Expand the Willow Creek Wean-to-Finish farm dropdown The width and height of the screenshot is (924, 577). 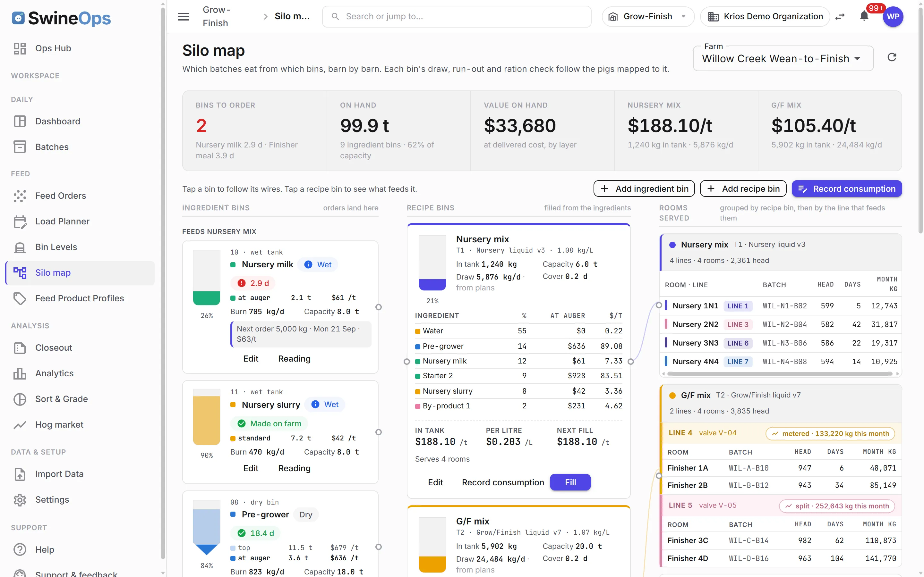(783, 58)
